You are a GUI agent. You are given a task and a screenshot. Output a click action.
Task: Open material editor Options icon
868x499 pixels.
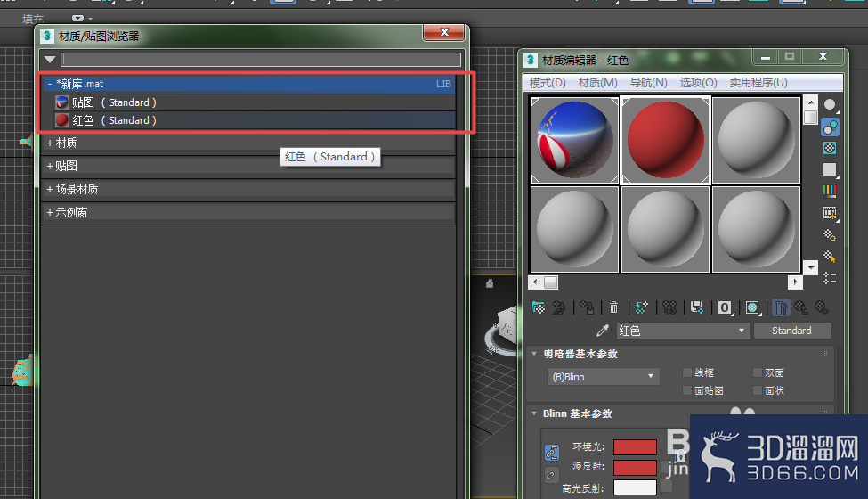[829, 235]
